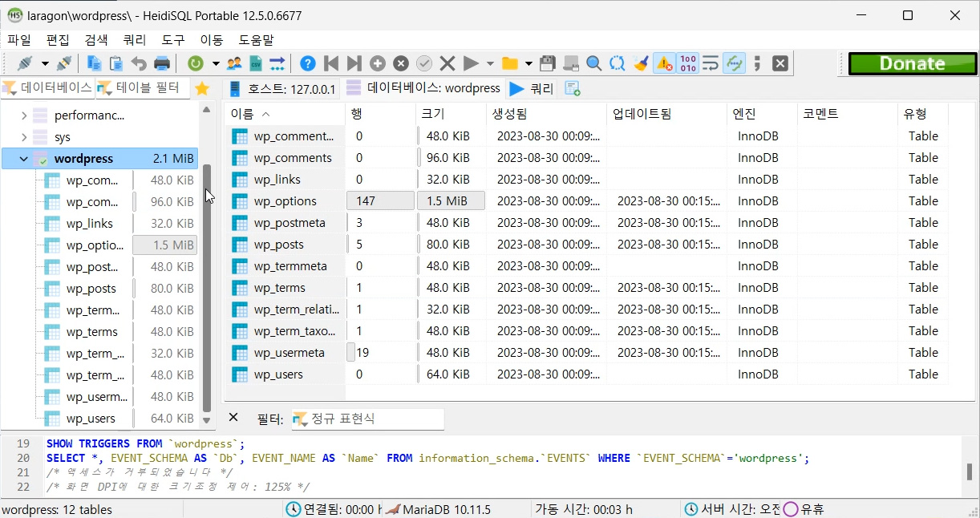Expand the sys database tree node

tap(24, 137)
